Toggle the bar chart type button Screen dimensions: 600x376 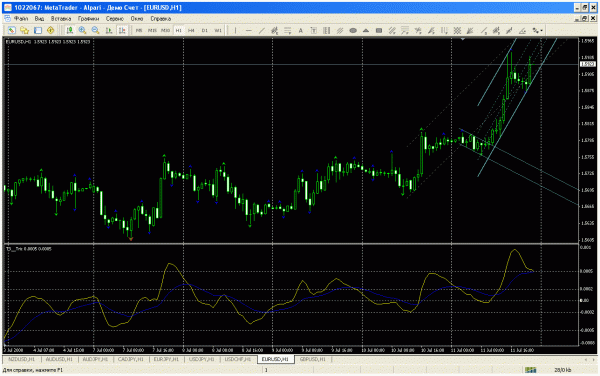tap(69, 30)
